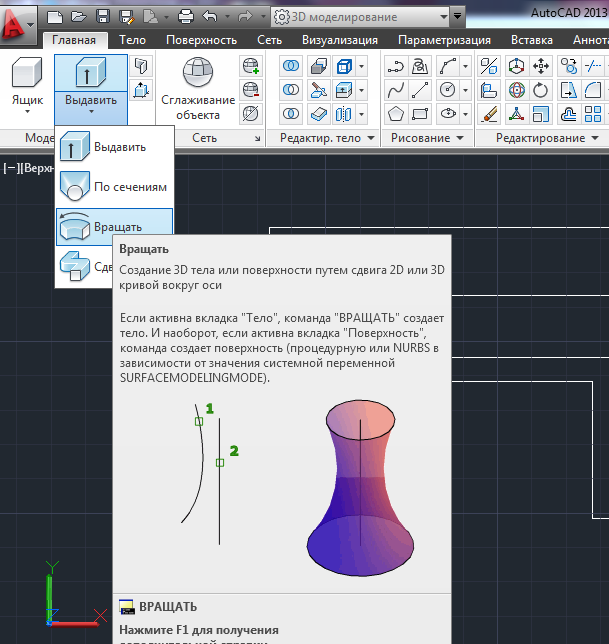Expand the Arc tool dropdown arrow
This screenshot has width=609, height=644.
click(465, 66)
